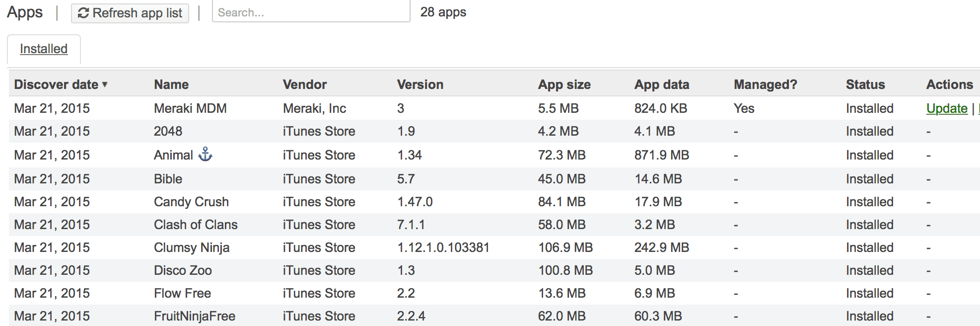Viewport: 980px width, 326px height.
Task: Click the 14.6 MB app data cell
Action: [658, 179]
